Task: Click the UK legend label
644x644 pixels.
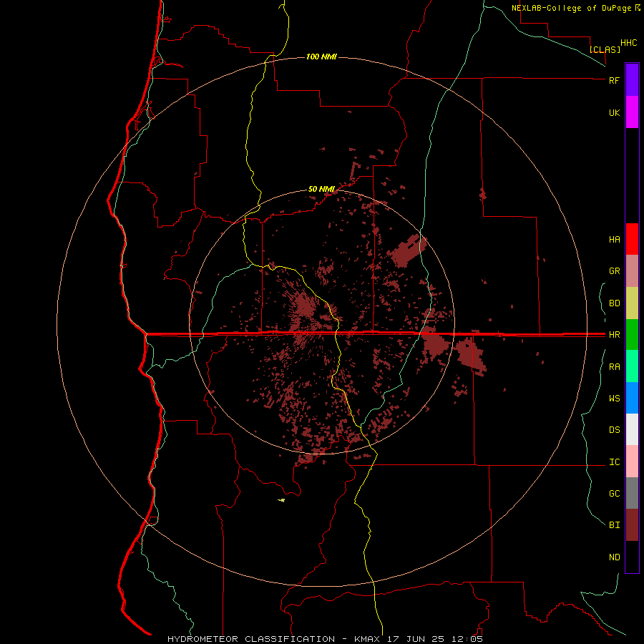Action: 614,112
